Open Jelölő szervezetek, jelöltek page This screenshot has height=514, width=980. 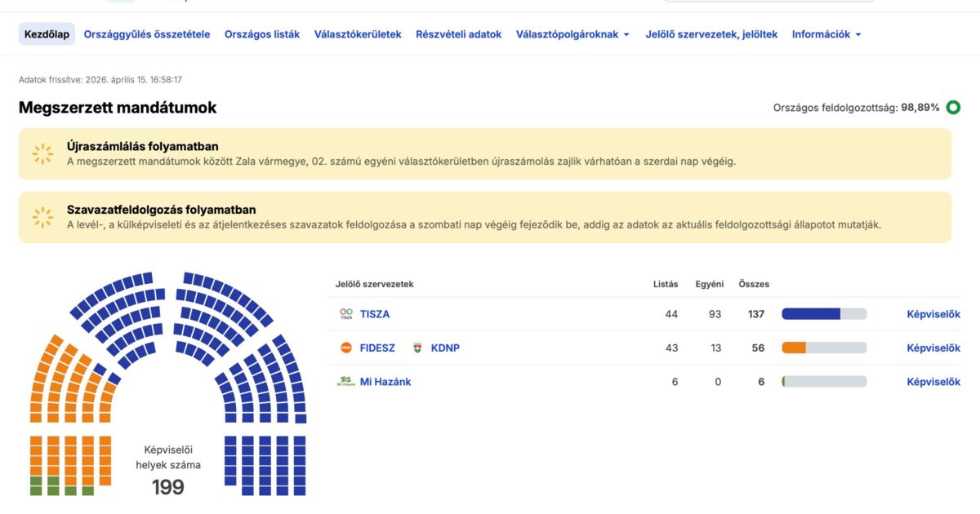point(711,34)
